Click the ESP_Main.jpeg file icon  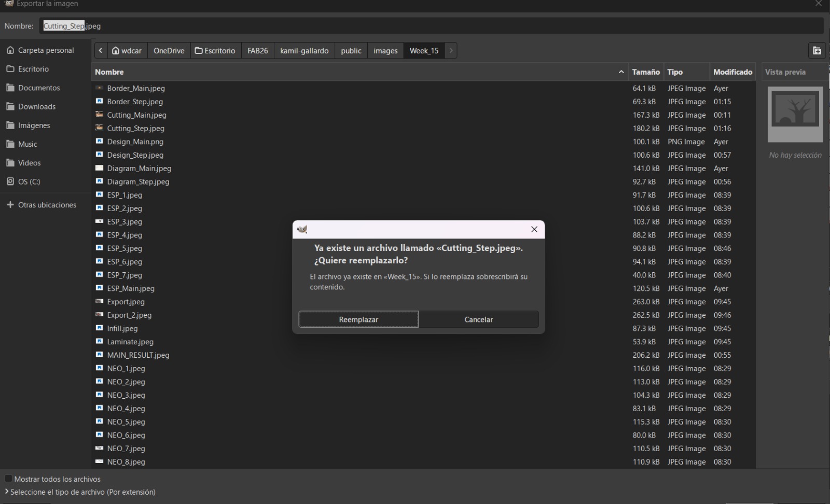100,288
